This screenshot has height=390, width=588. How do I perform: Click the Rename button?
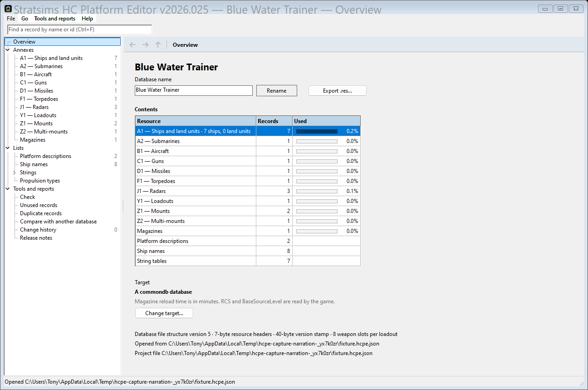277,91
